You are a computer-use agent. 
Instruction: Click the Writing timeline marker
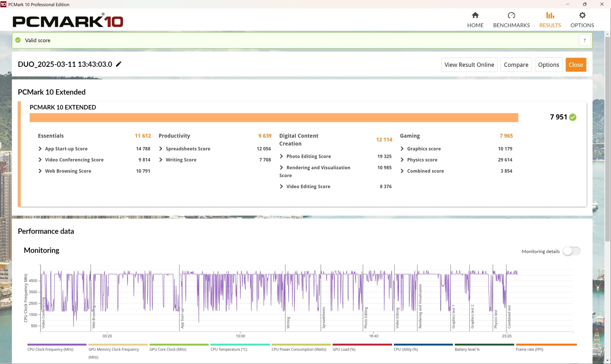(288, 322)
